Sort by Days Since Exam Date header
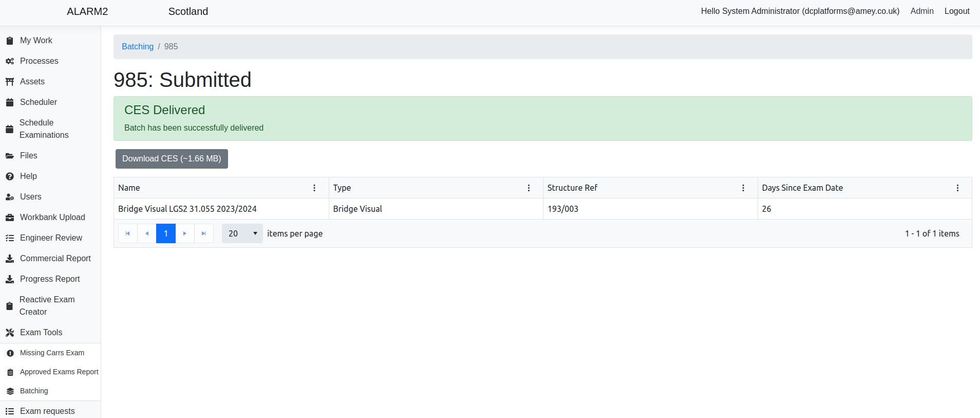The width and height of the screenshot is (980, 418). 802,188
